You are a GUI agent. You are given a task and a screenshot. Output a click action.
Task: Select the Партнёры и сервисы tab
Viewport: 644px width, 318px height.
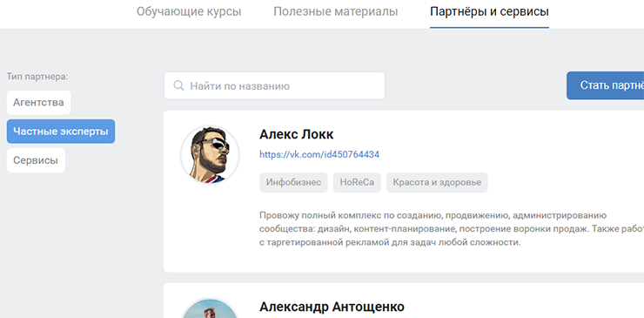[489, 12]
